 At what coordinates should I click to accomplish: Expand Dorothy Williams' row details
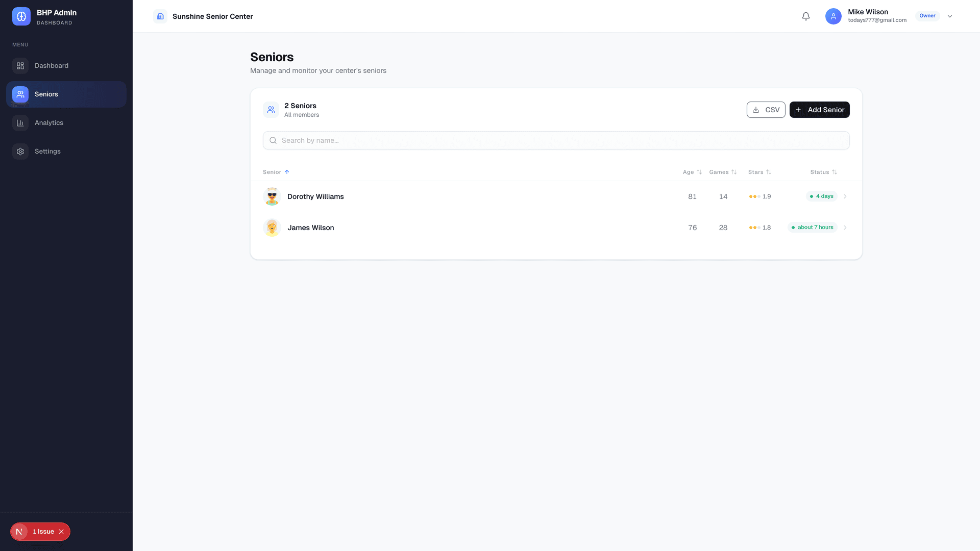point(845,196)
